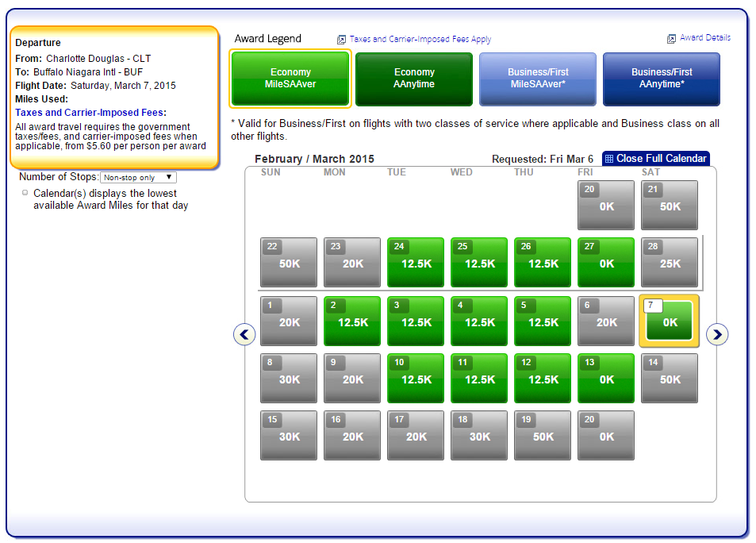The width and height of the screenshot is (756, 543).
Task: Select February 28 with 25K
Action: point(670,262)
